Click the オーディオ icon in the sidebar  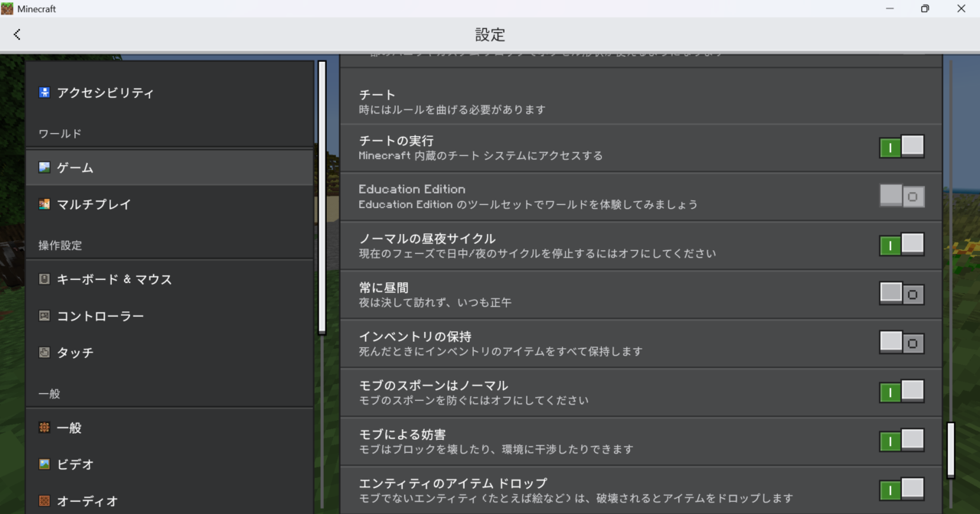44,501
